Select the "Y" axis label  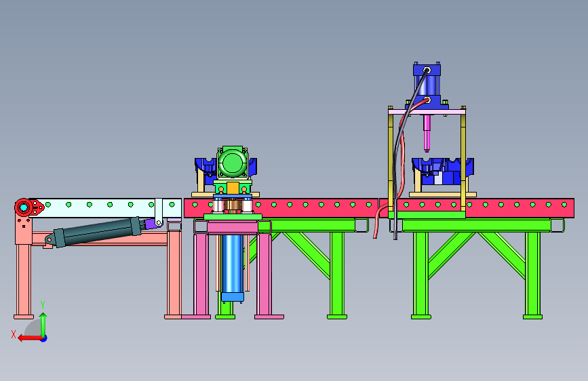[x=43, y=305]
